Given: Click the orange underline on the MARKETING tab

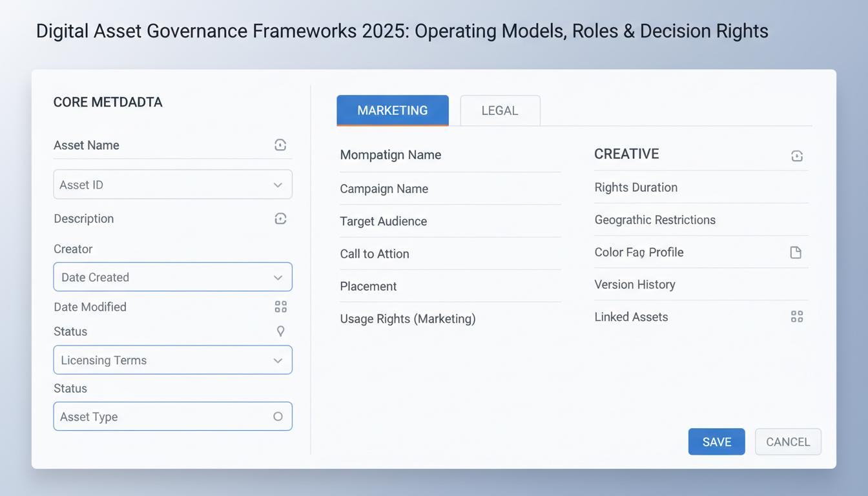Looking at the screenshot, I should (x=392, y=125).
